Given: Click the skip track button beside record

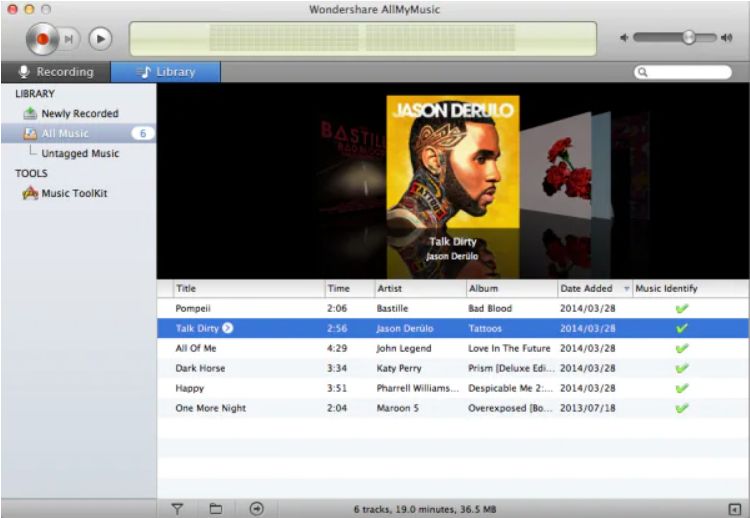Looking at the screenshot, I should click(69, 39).
